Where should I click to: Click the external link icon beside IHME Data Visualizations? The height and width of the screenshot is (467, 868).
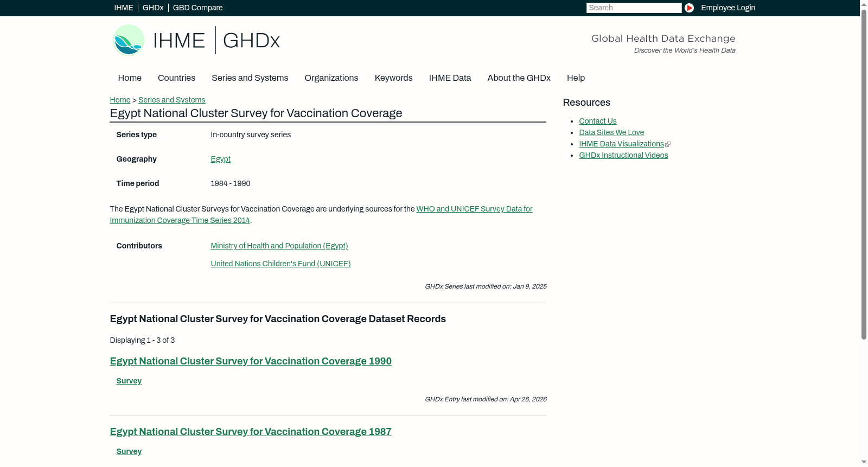click(x=668, y=144)
